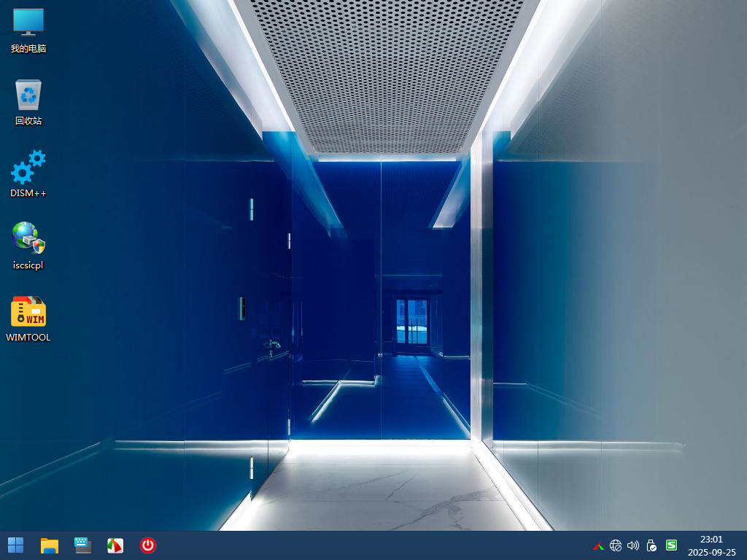This screenshot has width=747, height=560.
Task: Click the green S input method icon
Action: [671, 545]
